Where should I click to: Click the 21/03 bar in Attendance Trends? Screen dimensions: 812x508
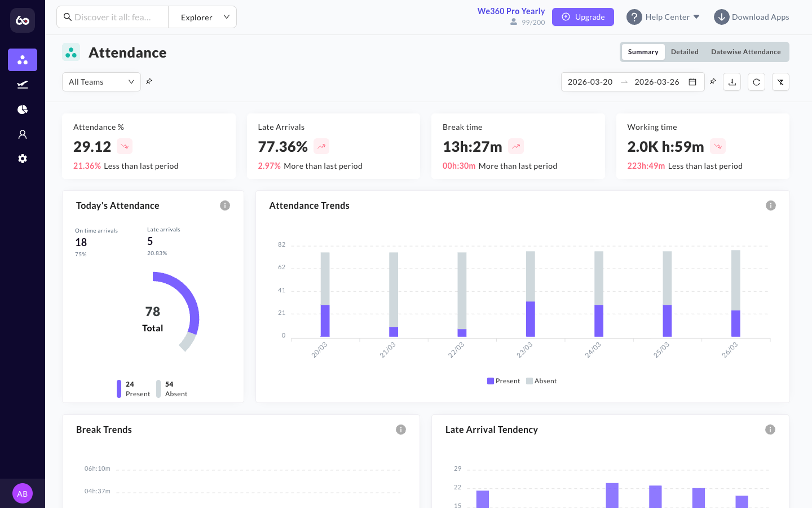point(394,295)
